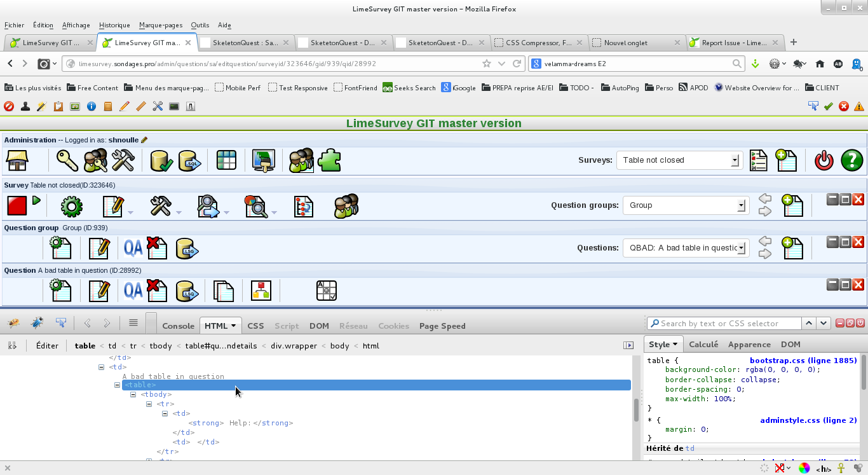Toggle Firebug's inspect element arrow icon
Viewport: 868px width, 475px height.
(61, 323)
